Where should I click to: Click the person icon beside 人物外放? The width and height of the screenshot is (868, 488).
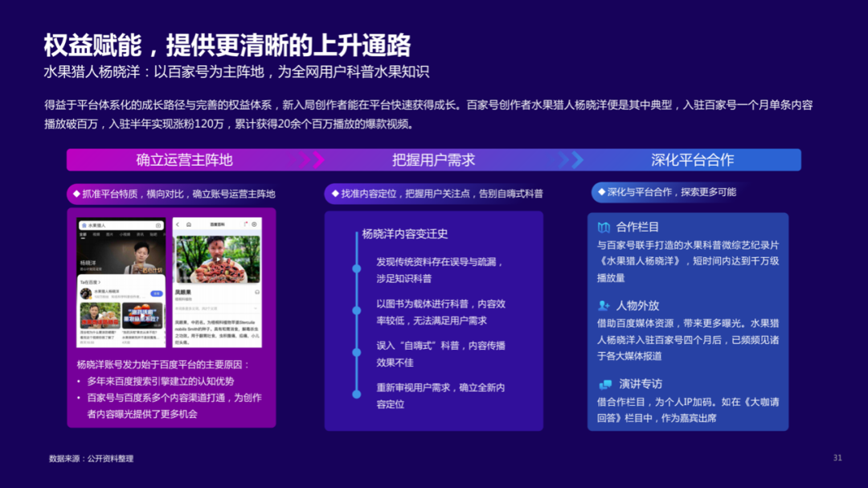[x=604, y=306]
